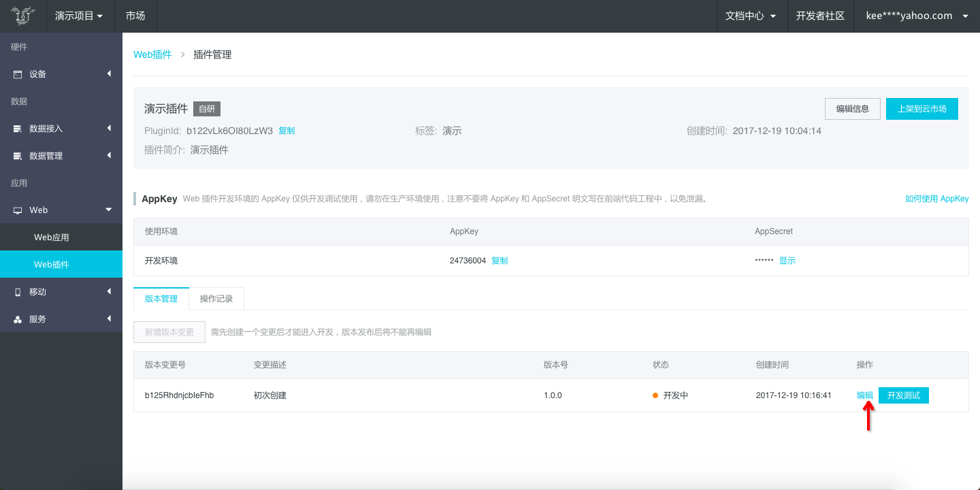Click the 编辑信息 button
The height and width of the screenshot is (490, 980).
[853, 109]
